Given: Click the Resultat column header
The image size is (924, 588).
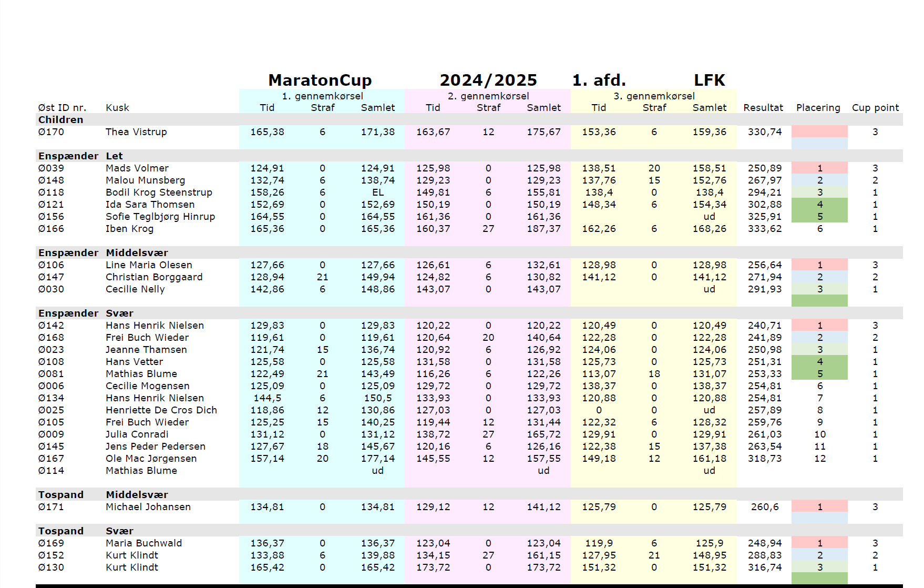Looking at the screenshot, I should [763, 108].
